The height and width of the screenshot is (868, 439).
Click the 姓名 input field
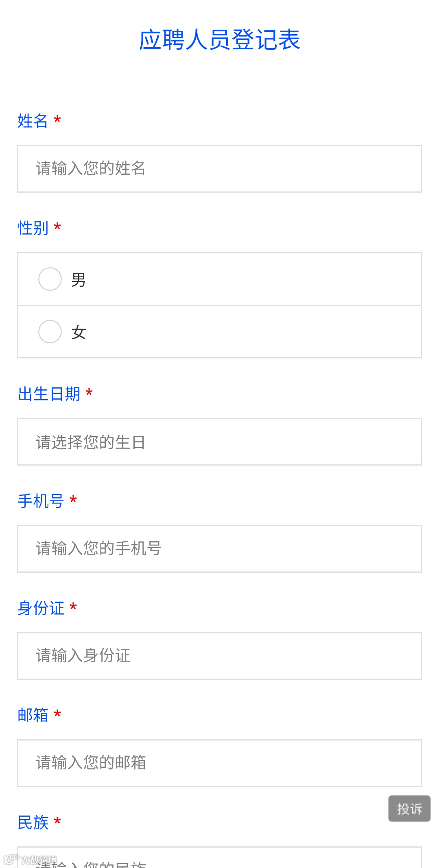coord(220,169)
